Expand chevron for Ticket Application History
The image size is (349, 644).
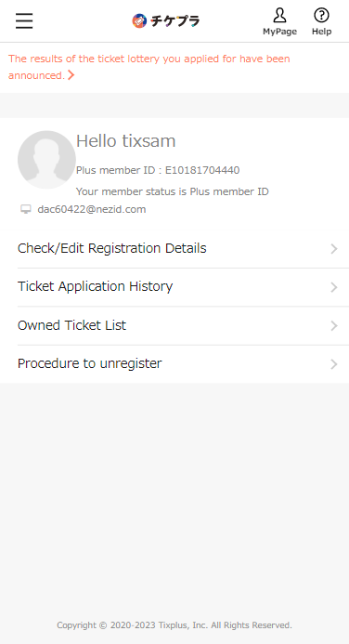[334, 287]
